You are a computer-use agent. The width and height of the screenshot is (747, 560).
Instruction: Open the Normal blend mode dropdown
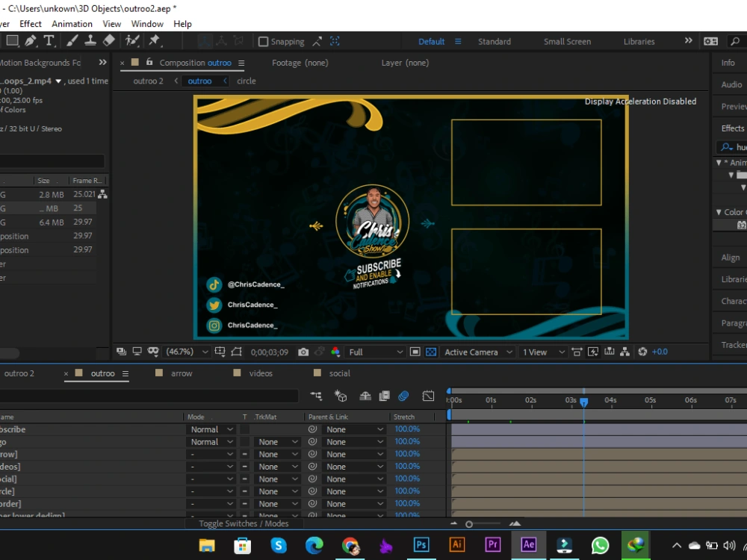click(x=211, y=429)
